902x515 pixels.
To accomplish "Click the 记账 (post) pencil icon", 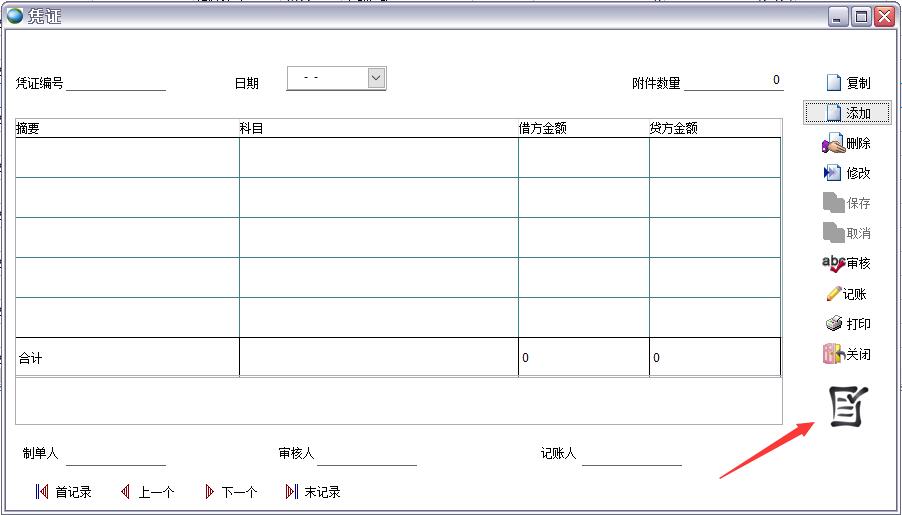I will coord(833,294).
